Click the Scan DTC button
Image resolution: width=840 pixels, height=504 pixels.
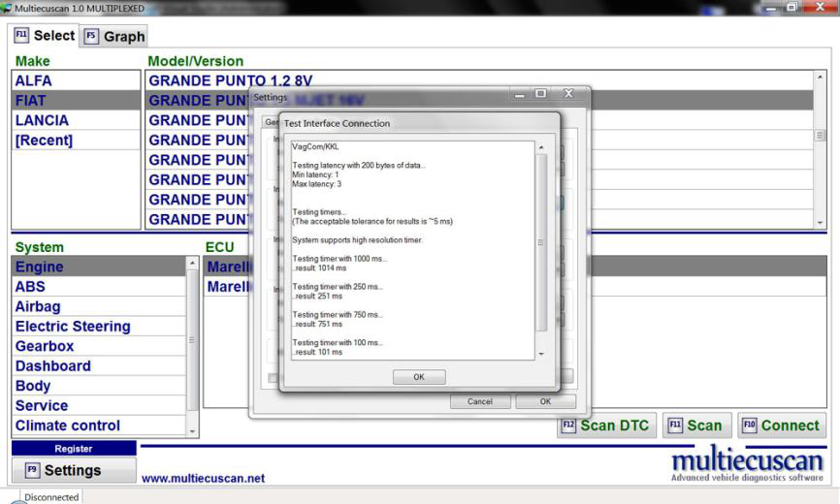point(608,425)
